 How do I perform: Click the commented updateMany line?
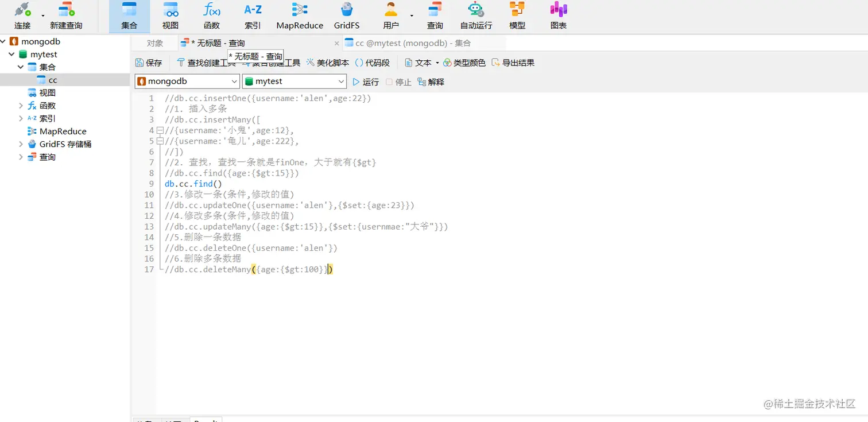(x=307, y=226)
